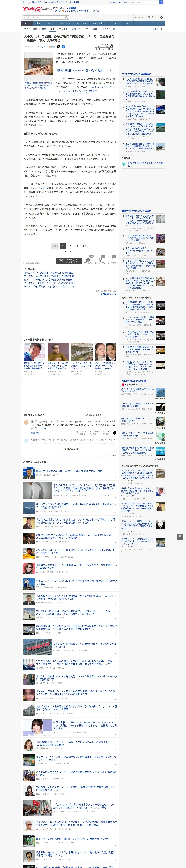Open 購入履歴 link

coord(152,18)
